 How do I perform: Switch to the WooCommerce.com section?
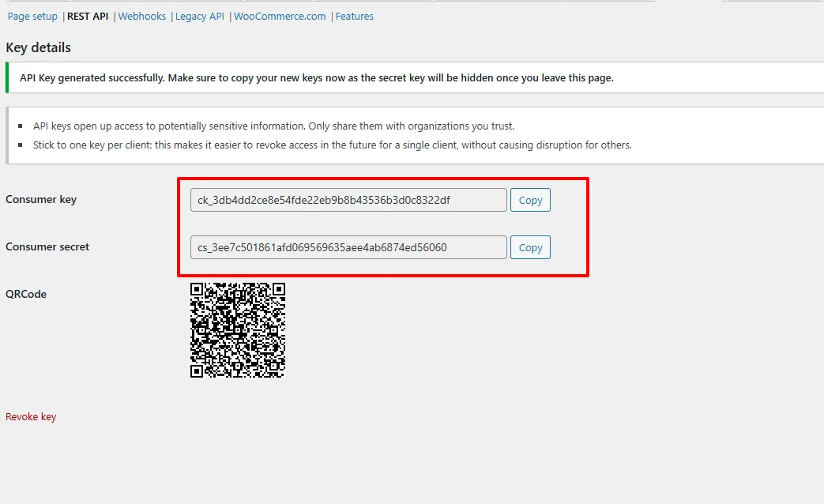click(x=280, y=17)
